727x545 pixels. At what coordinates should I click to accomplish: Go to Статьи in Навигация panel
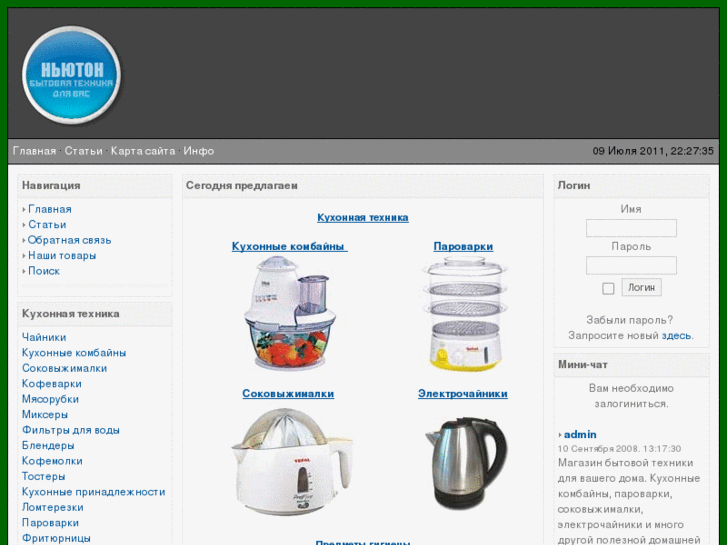(47, 224)
